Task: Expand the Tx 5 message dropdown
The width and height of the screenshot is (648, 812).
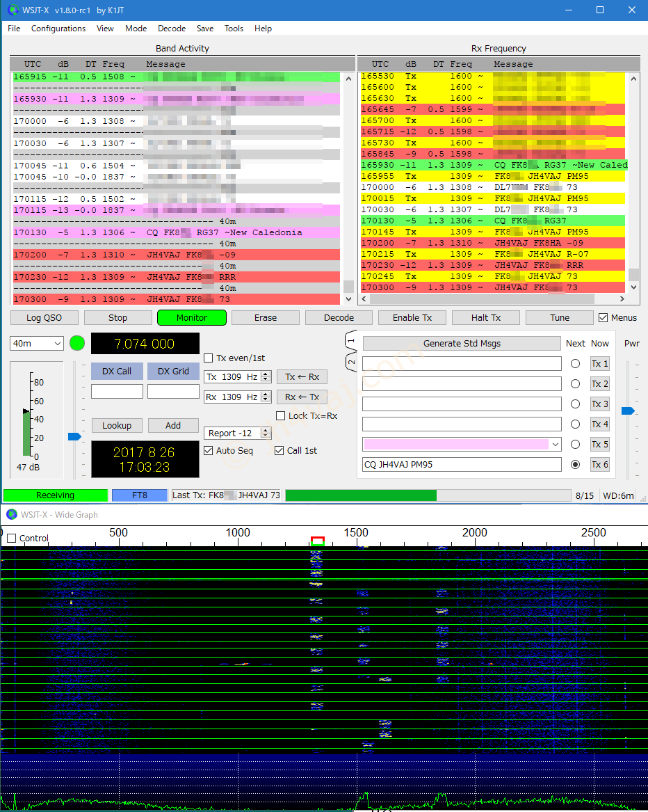Action: click(556, 445)
